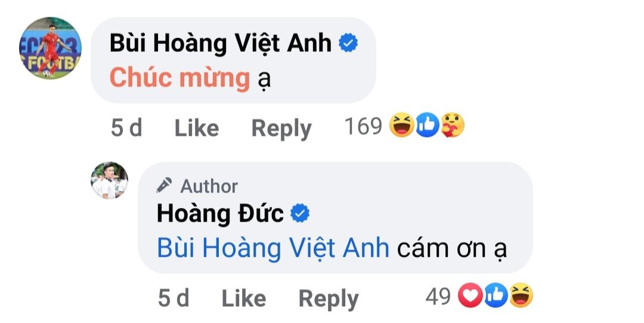The image size is (644, 323).
Task: Reply to Hoàng Đức's comment
Action: [329, 299]
